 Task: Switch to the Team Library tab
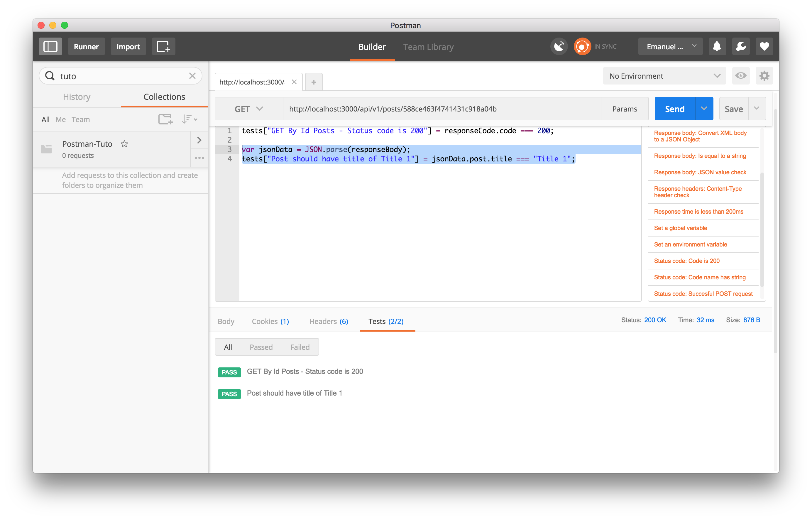pyautogui.click(x=428, y=47)
